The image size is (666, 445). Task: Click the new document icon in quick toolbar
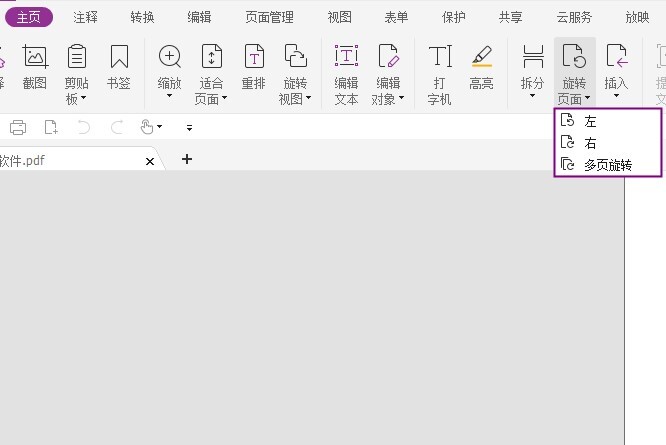click(51, 127)
